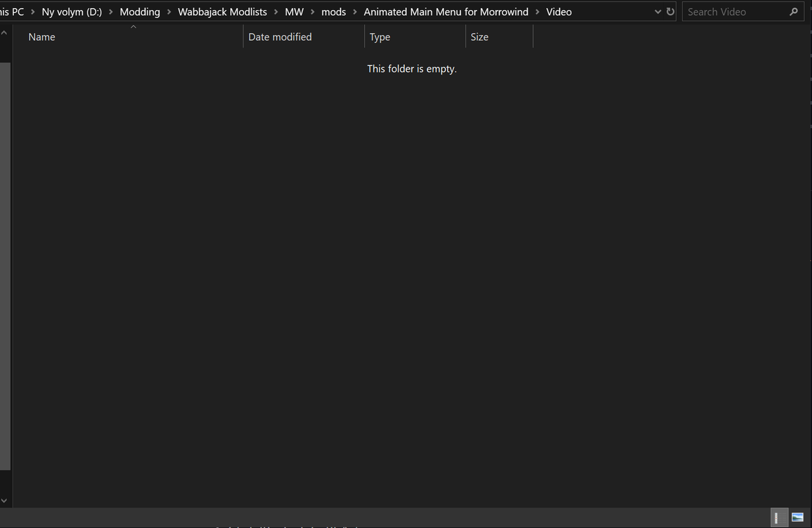Click navigation pane scrollbar thumb

tap(5, 267)
